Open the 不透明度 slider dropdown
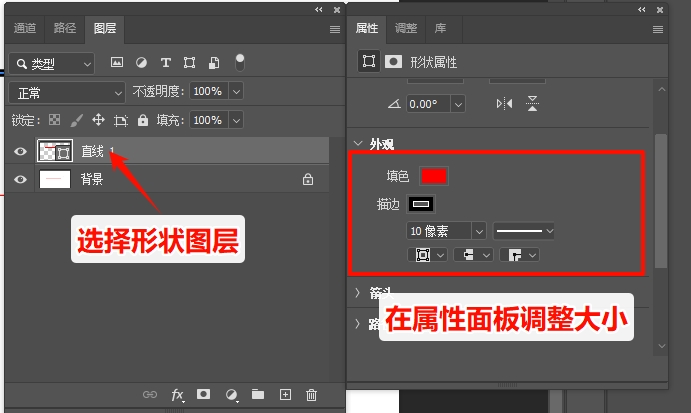 tap(236, 92)
